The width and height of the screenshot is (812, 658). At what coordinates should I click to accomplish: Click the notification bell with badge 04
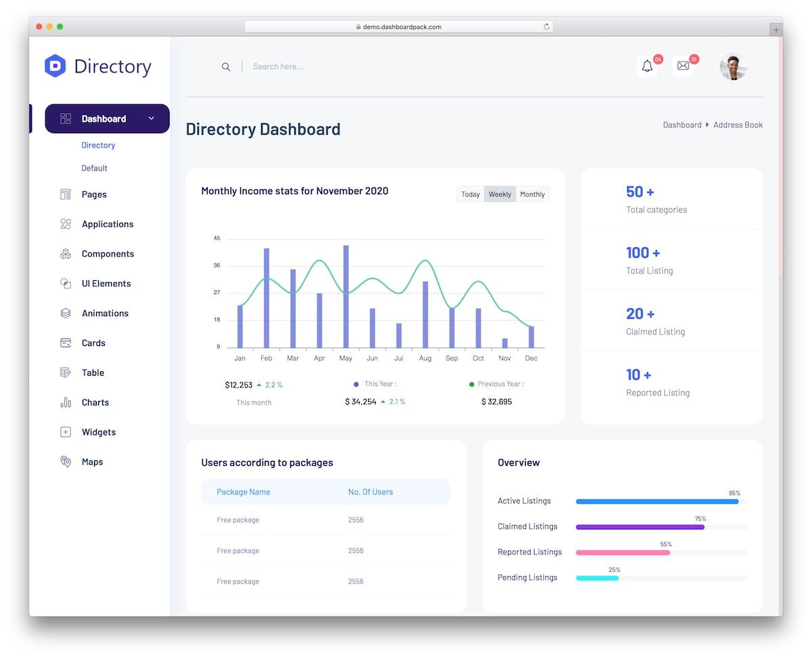647,66
